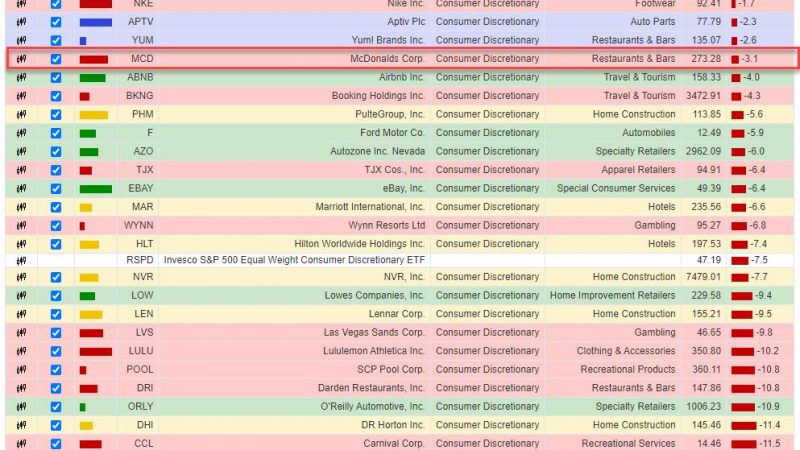Open the chart icon for TJX row

[21, 170]
